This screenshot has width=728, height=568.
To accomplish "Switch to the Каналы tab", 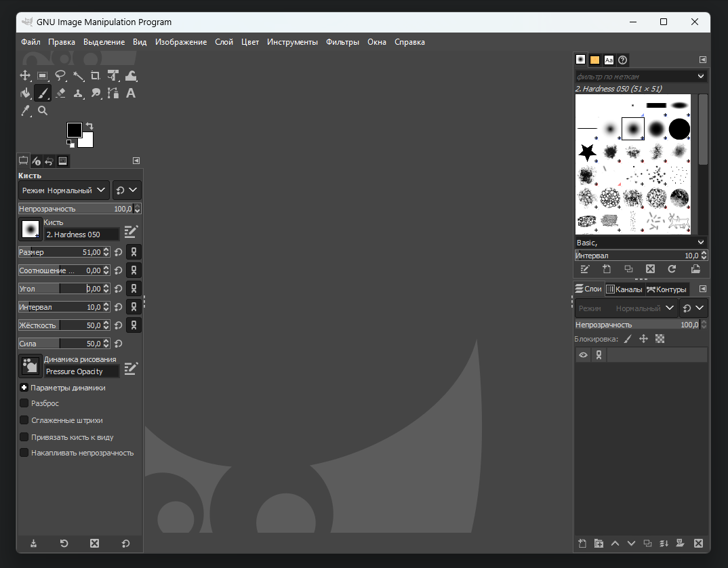I will coord(624,289).
